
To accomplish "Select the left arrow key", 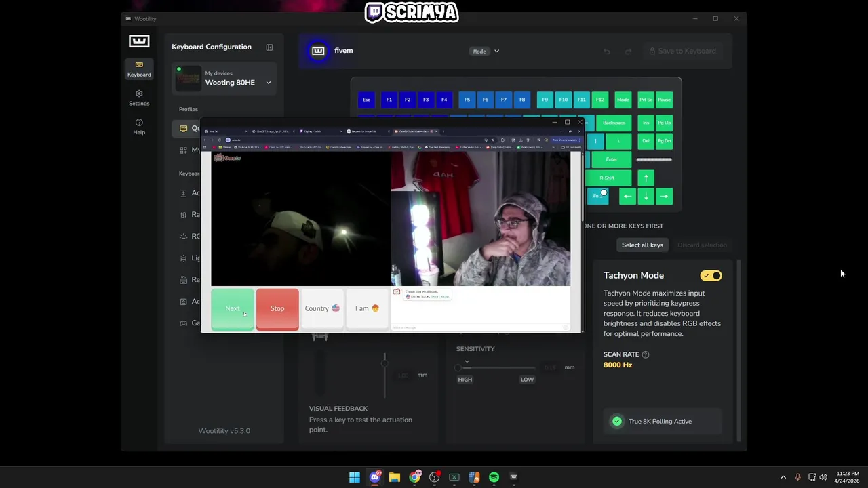I will tap(628, 196).
